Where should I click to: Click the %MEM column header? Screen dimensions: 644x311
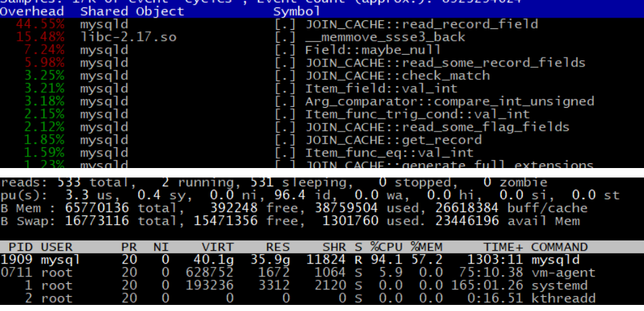tap(427, 247)
